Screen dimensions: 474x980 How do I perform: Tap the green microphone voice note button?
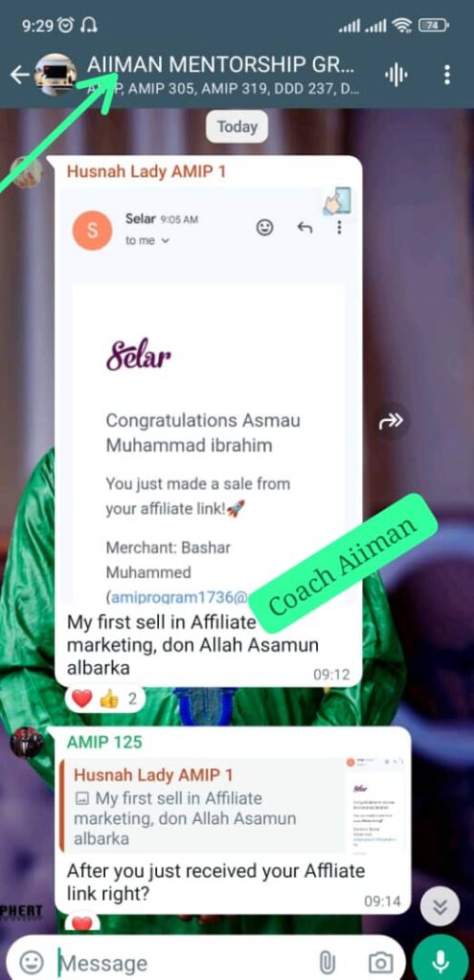point(440,961)
